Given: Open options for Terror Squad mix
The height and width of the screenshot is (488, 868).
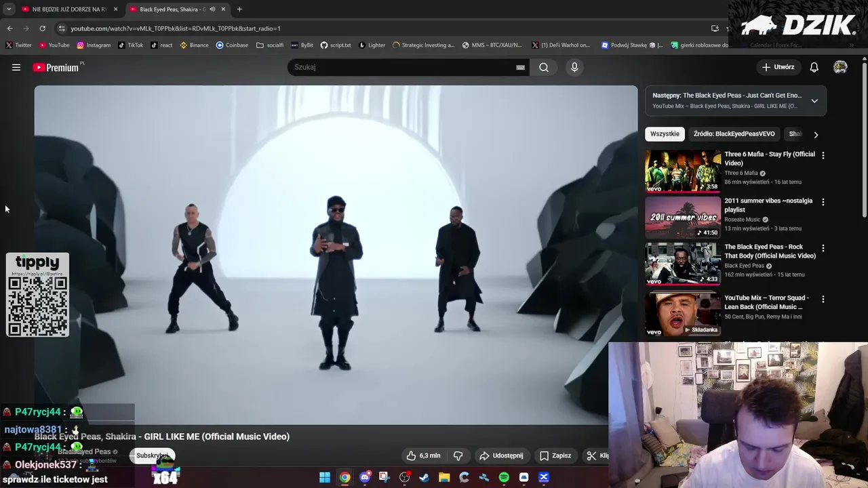Looking at the screenshot, I should click(823, 299).
